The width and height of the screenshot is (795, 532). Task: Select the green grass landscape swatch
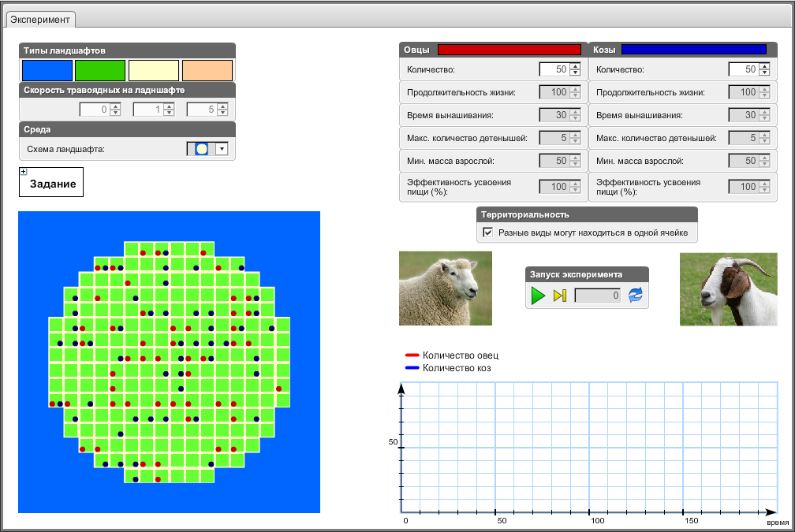pos(100,70)
